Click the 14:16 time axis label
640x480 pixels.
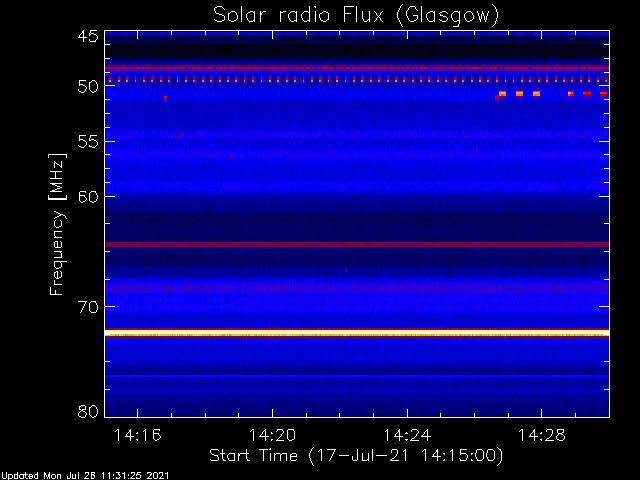pos(138,435)
